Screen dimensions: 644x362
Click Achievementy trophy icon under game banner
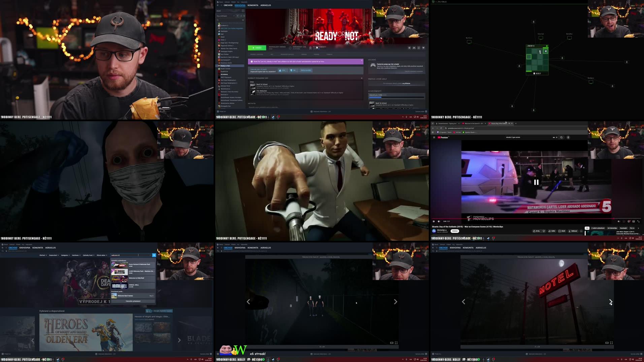pos(311,48)
